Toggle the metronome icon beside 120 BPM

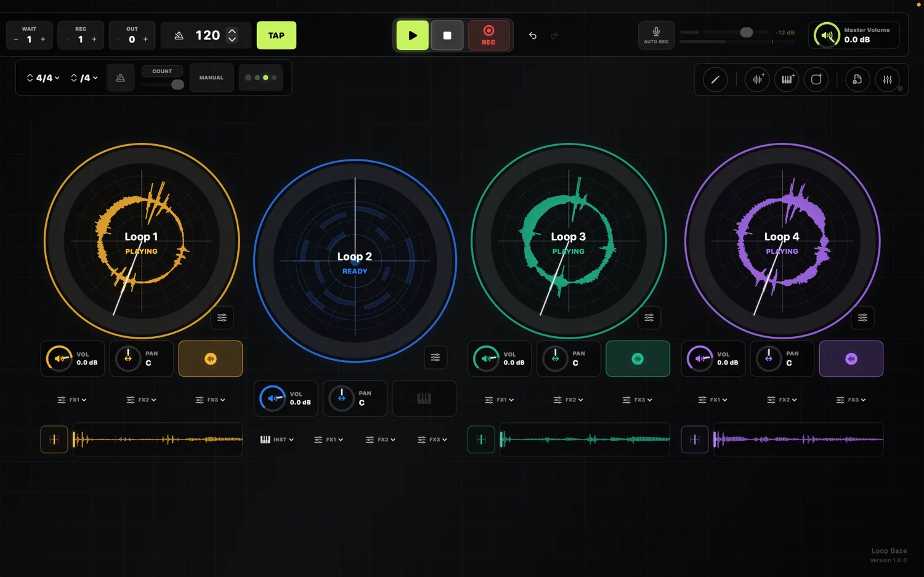pos(179,36)
